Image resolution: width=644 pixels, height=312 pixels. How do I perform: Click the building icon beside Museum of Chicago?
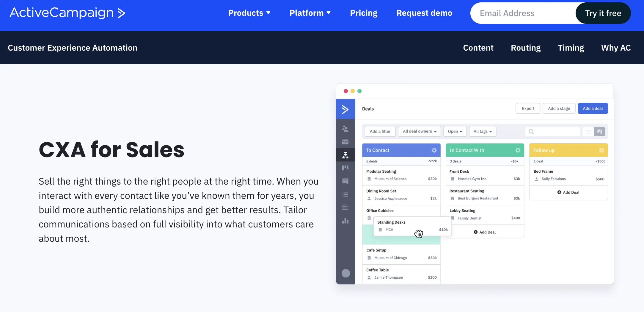click(369, 258)
